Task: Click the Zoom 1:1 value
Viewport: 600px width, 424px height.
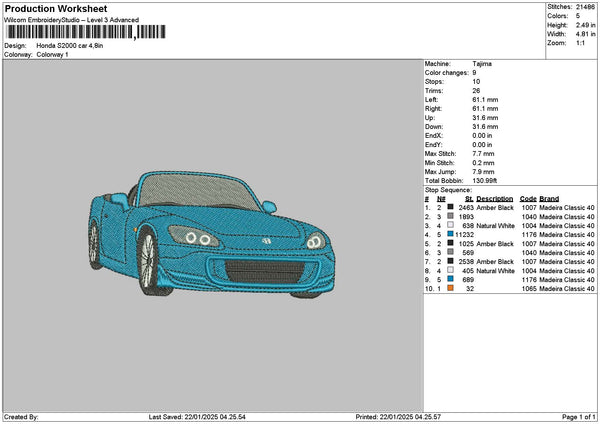Action: (x=580, y=43)
